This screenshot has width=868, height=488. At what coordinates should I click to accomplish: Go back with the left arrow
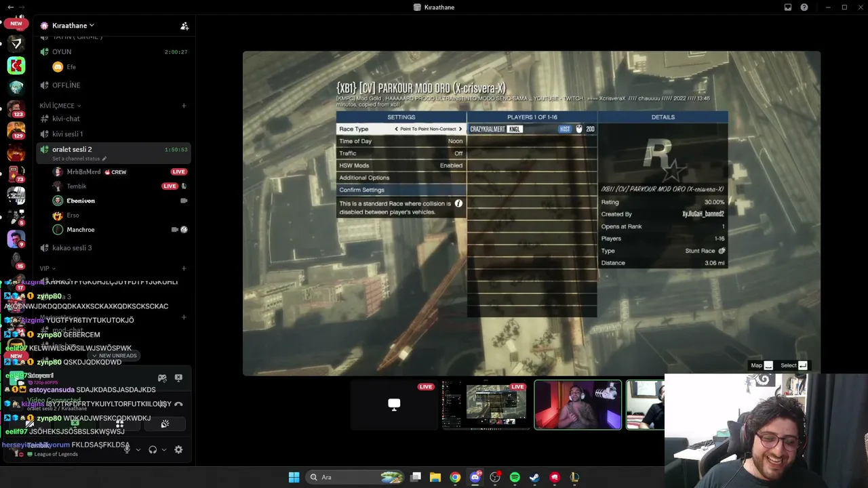click(x=10, y=7)
